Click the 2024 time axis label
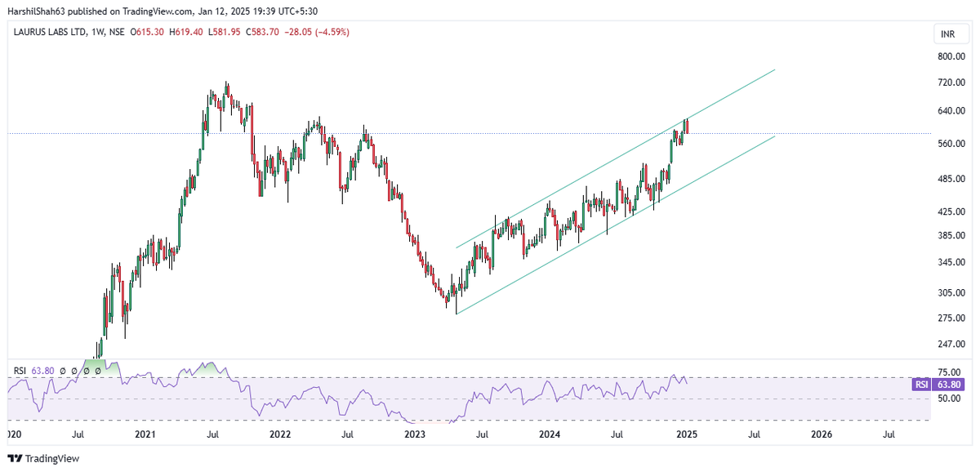The height and width of the screenshot is (472, 980). pos(550,435)
